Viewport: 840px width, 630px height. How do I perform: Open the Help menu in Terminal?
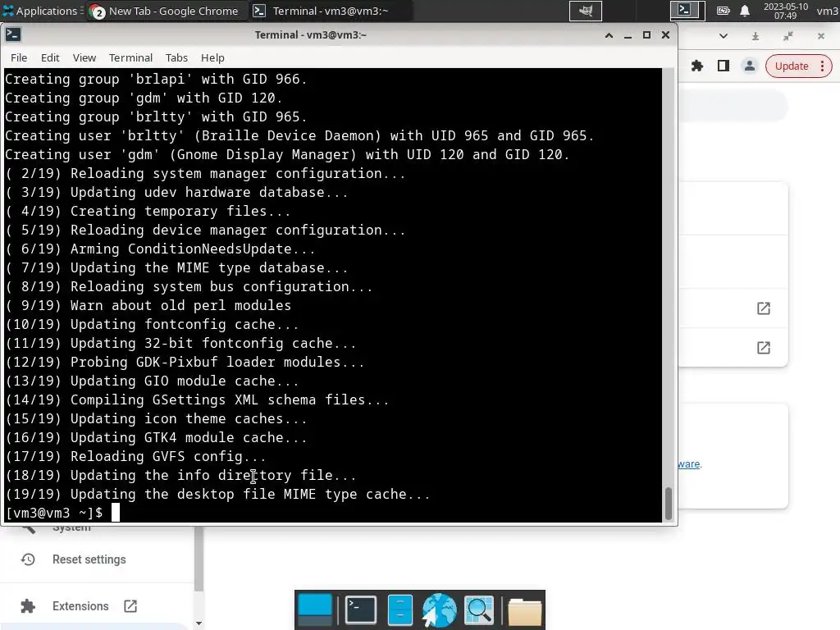(212, 58)
